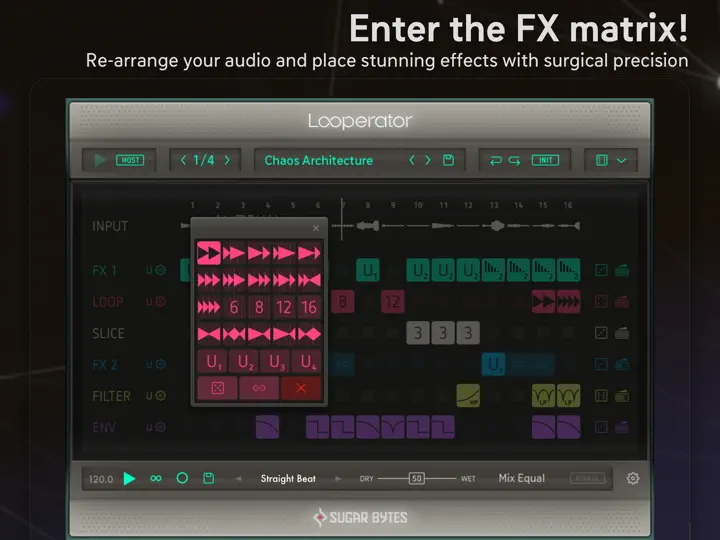The width and height of the screenshot is (720, 540).
Task: Click the FX 1 U1 cell at step 8
Action: [x=368, y=270]
